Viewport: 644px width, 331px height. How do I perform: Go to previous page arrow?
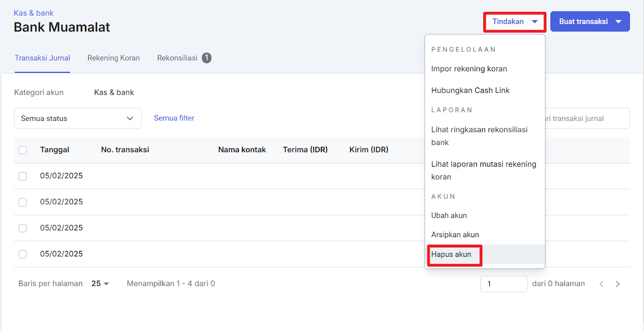(601, 284)
